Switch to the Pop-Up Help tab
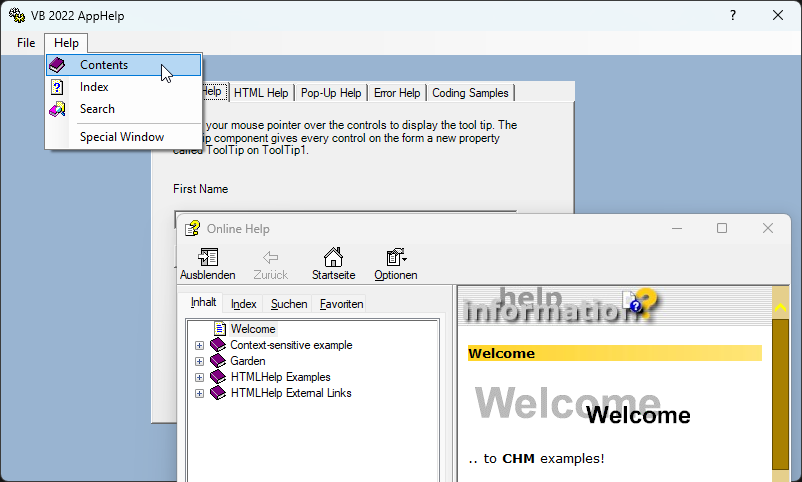Viewport: 802px width, 482px height. [x=331, y=93]
